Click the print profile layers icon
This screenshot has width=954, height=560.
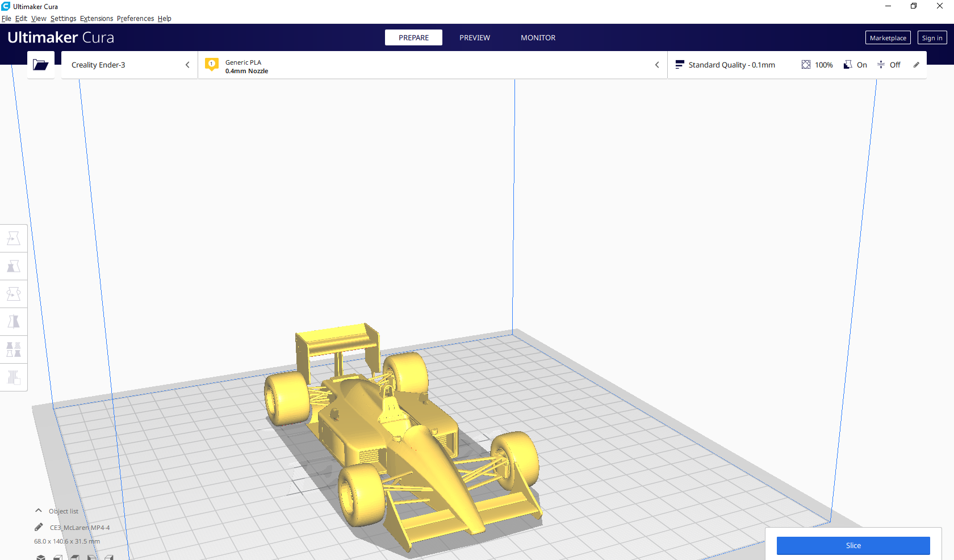pos(679,65)
